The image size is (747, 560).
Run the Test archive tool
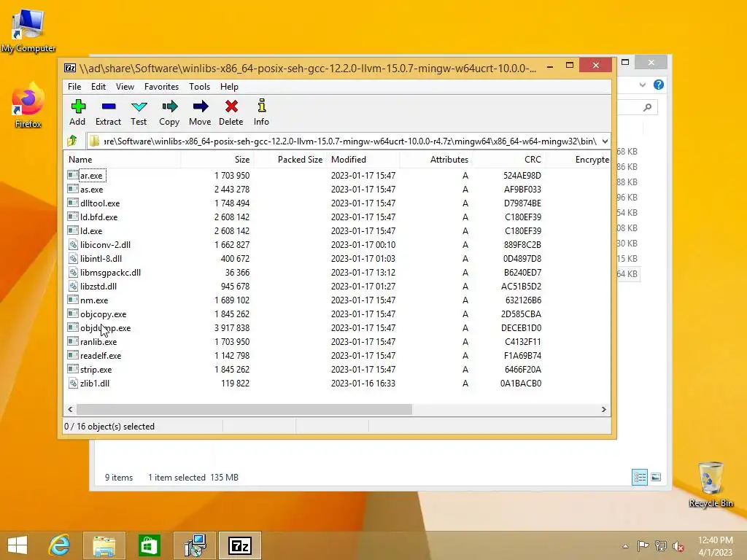pyautogui.click(x=139, y=106)
